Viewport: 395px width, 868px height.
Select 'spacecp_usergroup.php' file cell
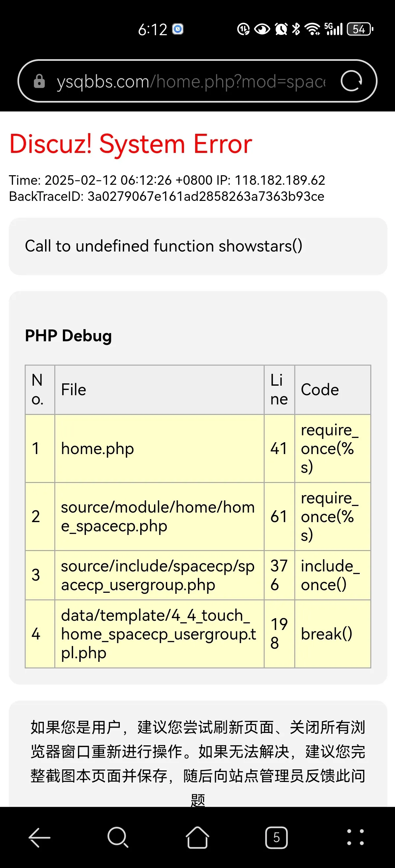pos(160,575)
